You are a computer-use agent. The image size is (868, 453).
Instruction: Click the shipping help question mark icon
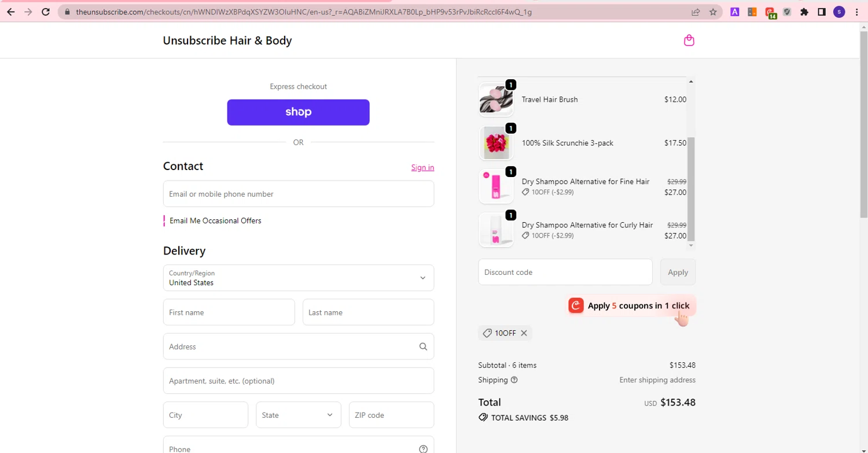tap(514, 380)
